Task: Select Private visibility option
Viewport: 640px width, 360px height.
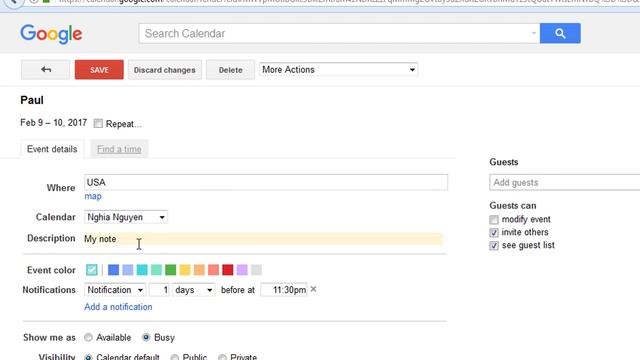Action: 222,357
